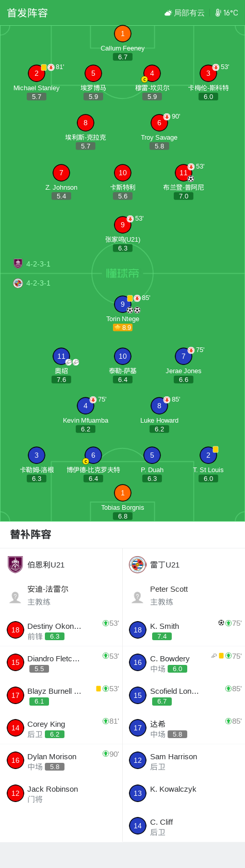Click the thermometer icon showing 16°C
This screenshot has width=245, height=868.
coord(218,13)
